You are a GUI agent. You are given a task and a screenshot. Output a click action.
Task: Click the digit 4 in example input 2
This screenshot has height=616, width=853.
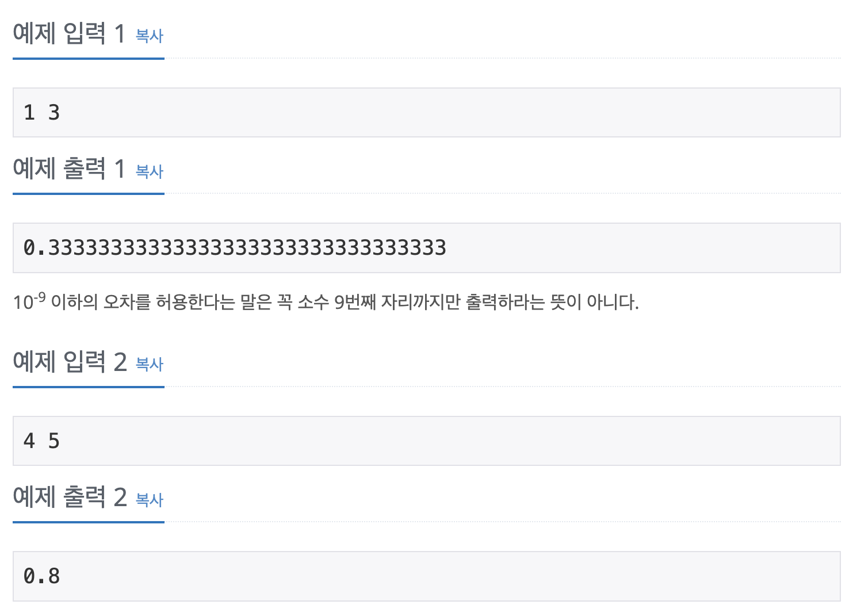(x=29, y=441)
